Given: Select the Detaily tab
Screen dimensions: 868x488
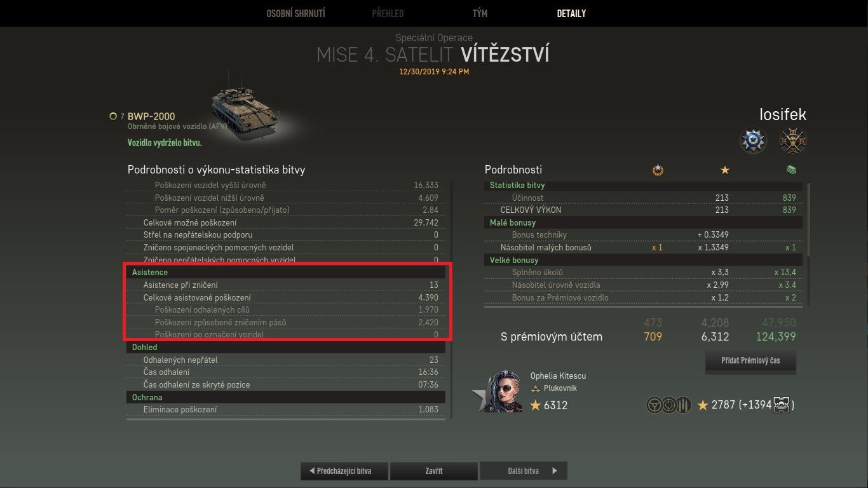Looking at the screenshot, I should click(571, 13).
